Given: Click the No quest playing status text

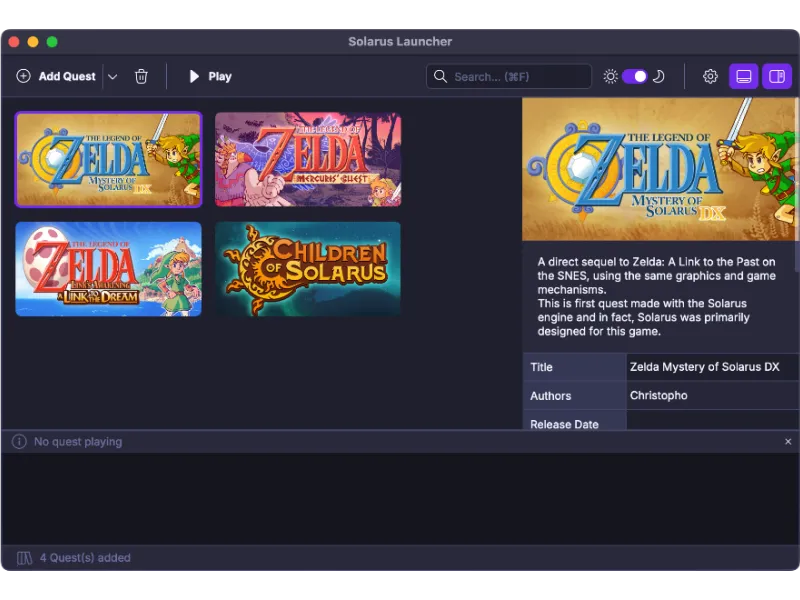Looking at the screenshot, I should click(78, 442).
